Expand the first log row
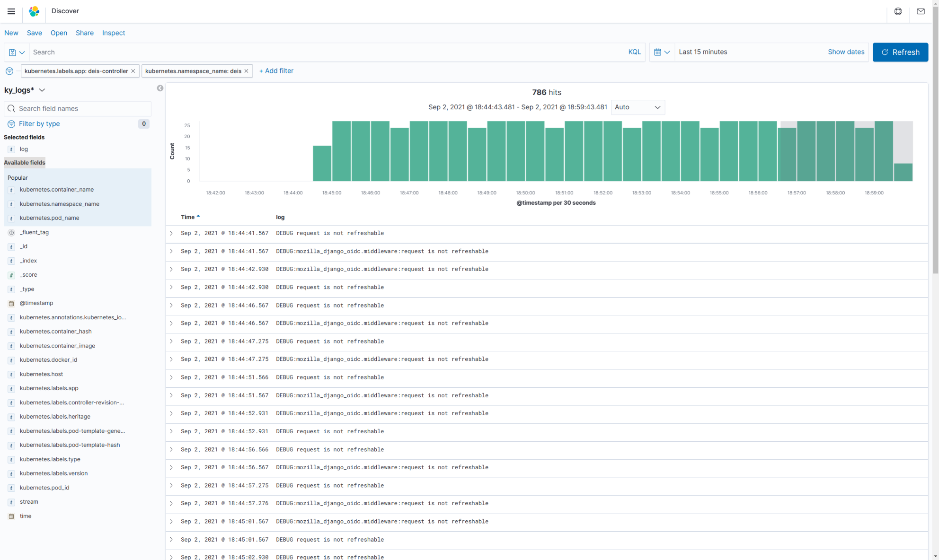This screenshot has height=560, width=939. (171, 233)
